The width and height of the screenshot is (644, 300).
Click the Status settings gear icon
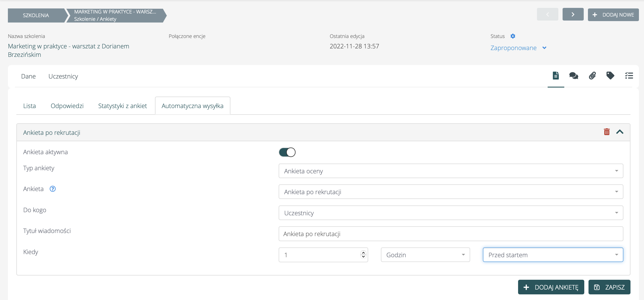(513, 36)
